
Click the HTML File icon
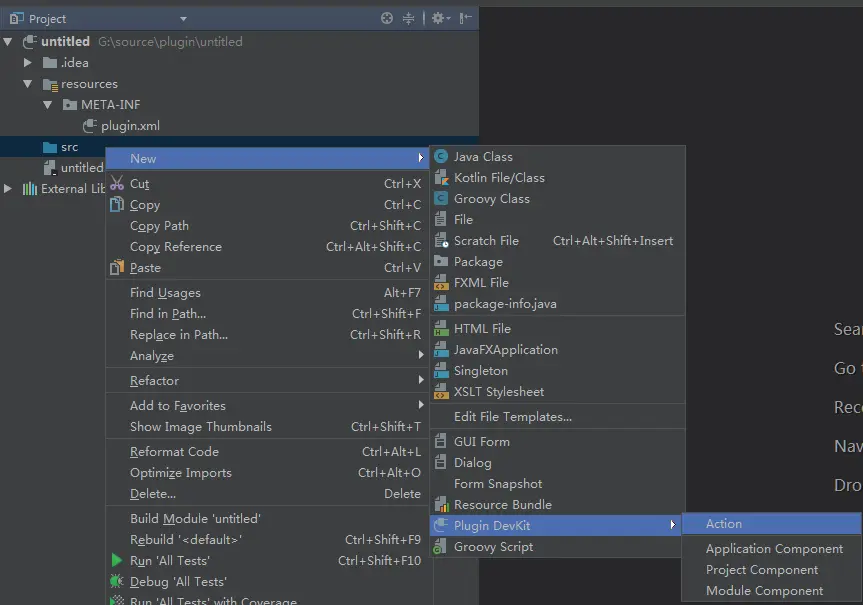coord(441,329)
